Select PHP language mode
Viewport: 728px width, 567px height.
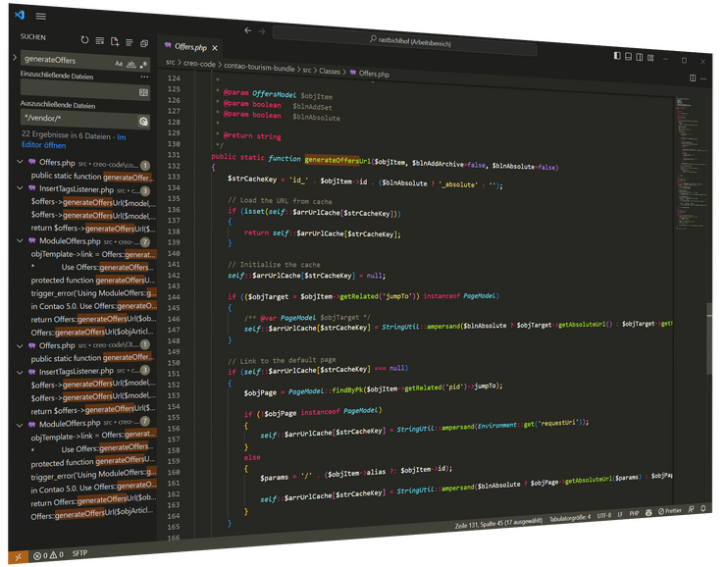(634, 514)
